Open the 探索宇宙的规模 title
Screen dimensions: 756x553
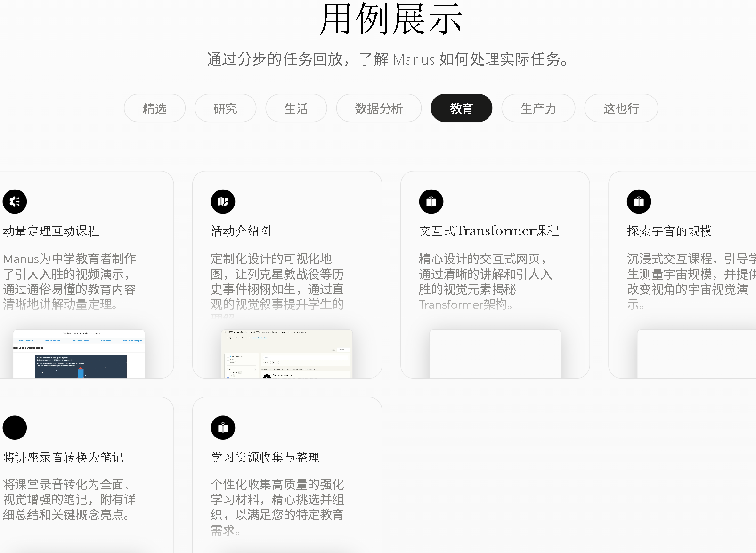pos(669,231)
